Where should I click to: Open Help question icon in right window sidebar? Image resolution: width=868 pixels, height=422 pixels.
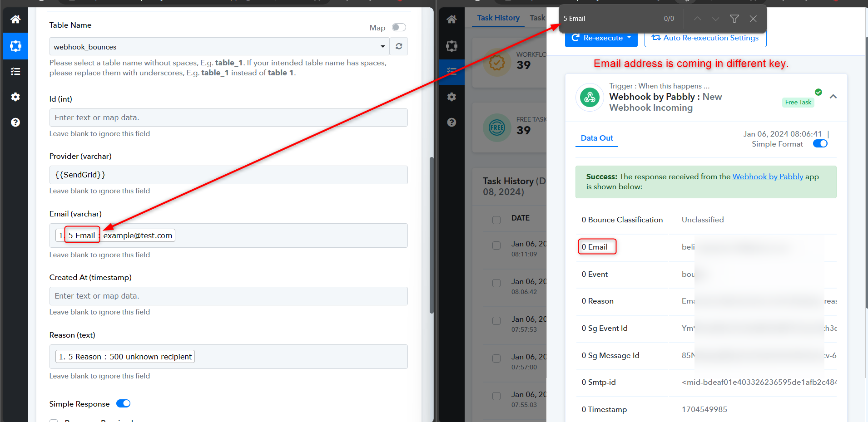451,122
